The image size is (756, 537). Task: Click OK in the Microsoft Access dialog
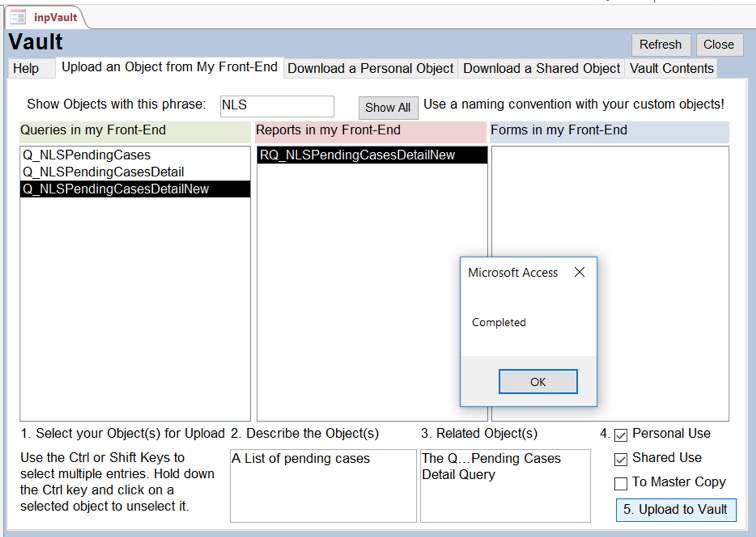coord(538,382)
